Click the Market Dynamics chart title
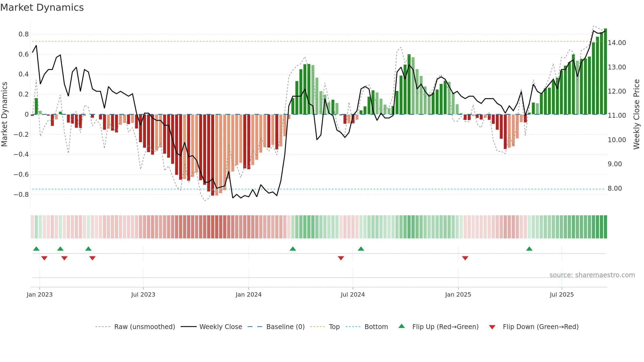 click(x=42, y=8)
